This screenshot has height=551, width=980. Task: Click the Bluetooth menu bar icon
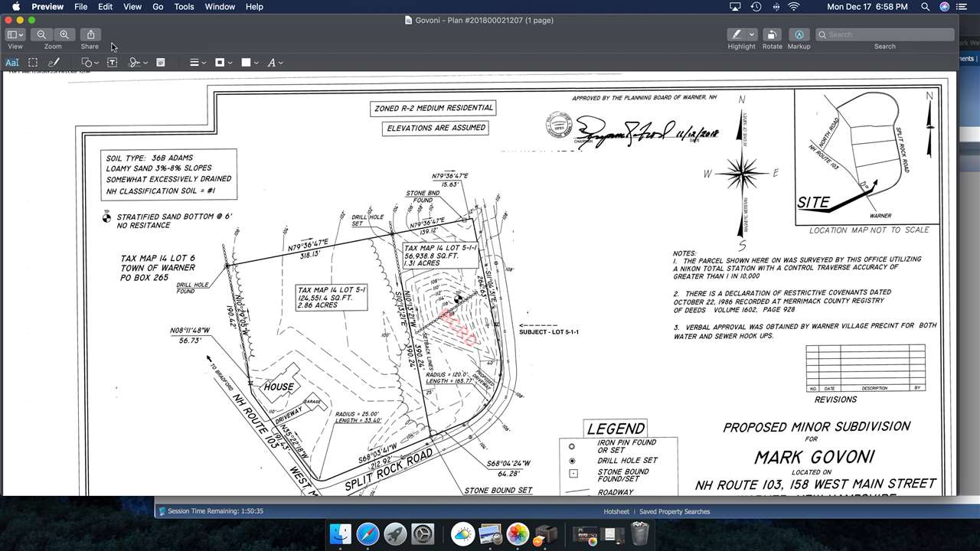pos(776,7)
